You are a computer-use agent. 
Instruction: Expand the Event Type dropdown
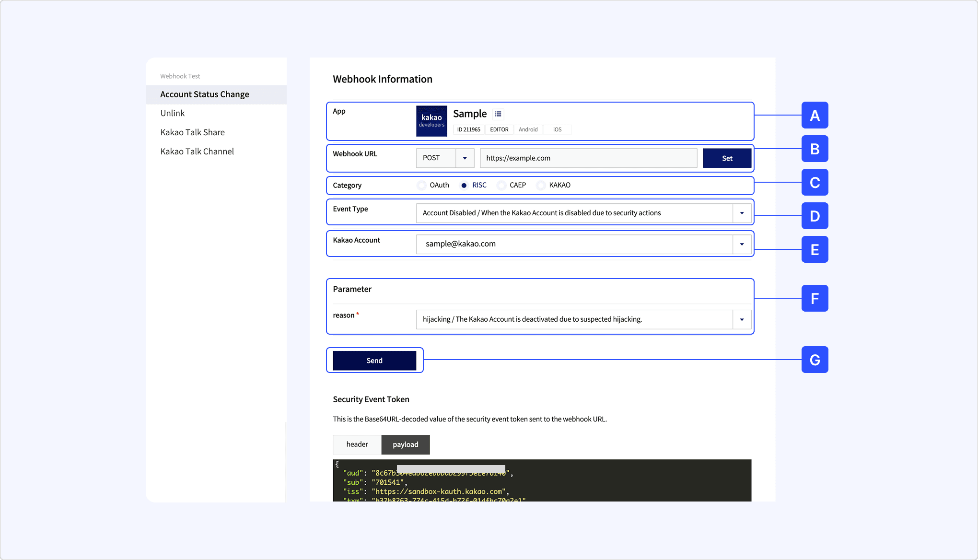(742, 213)
